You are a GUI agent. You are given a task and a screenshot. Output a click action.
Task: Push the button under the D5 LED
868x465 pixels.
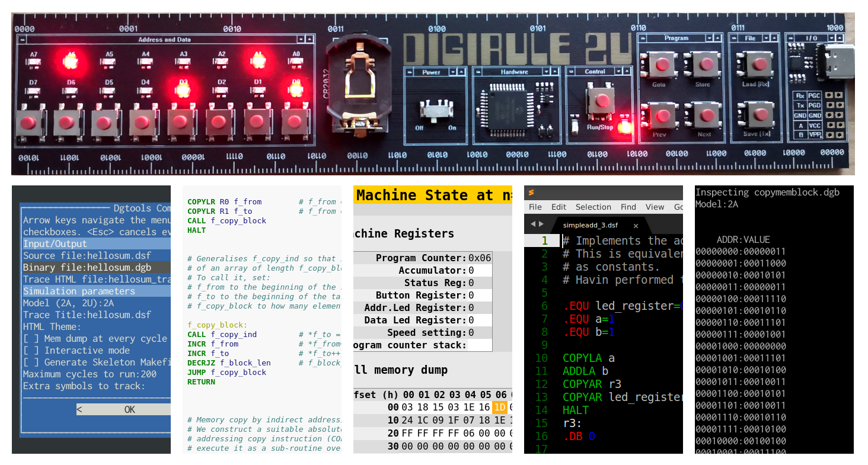(104, 123)
